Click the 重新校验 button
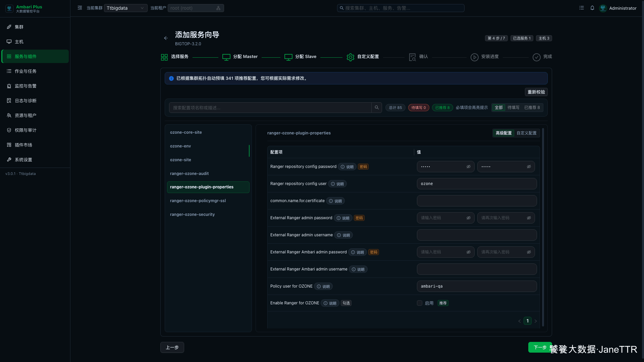The width and height of the screenshot is (644, 362). [x=536, y=92]
